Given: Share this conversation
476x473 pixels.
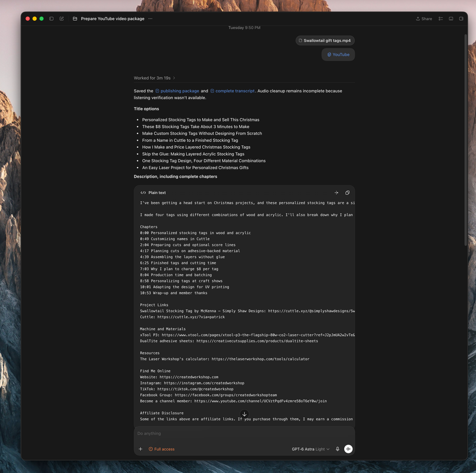Looking at the screenshot, I should (424, 19).
